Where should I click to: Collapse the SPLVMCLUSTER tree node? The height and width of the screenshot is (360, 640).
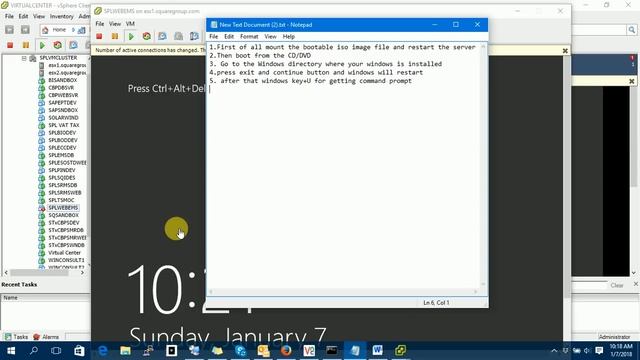[24, 58]
